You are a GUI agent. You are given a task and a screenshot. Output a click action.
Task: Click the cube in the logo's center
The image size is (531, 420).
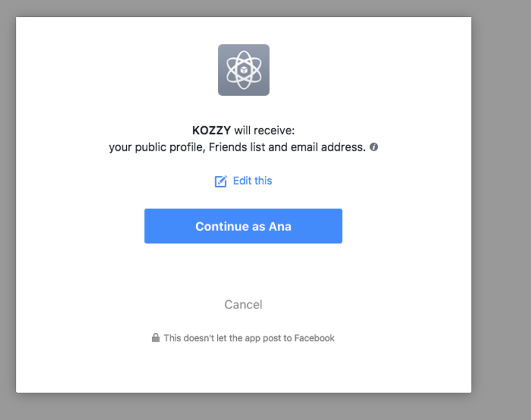tap(243, 70)
